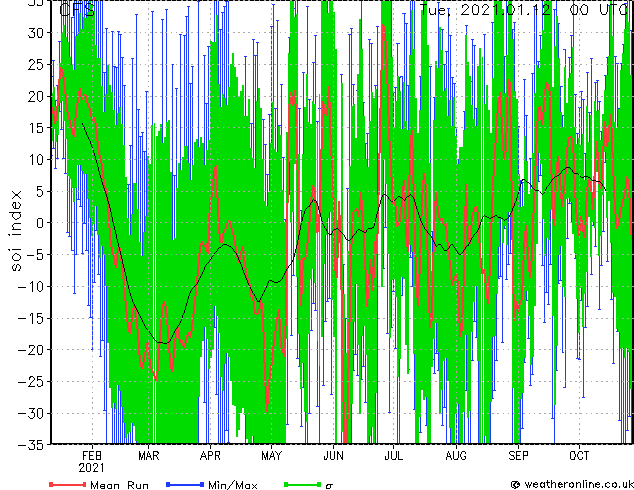
Task: Click the positive 5 y-axis value
Action: point(41,191)
